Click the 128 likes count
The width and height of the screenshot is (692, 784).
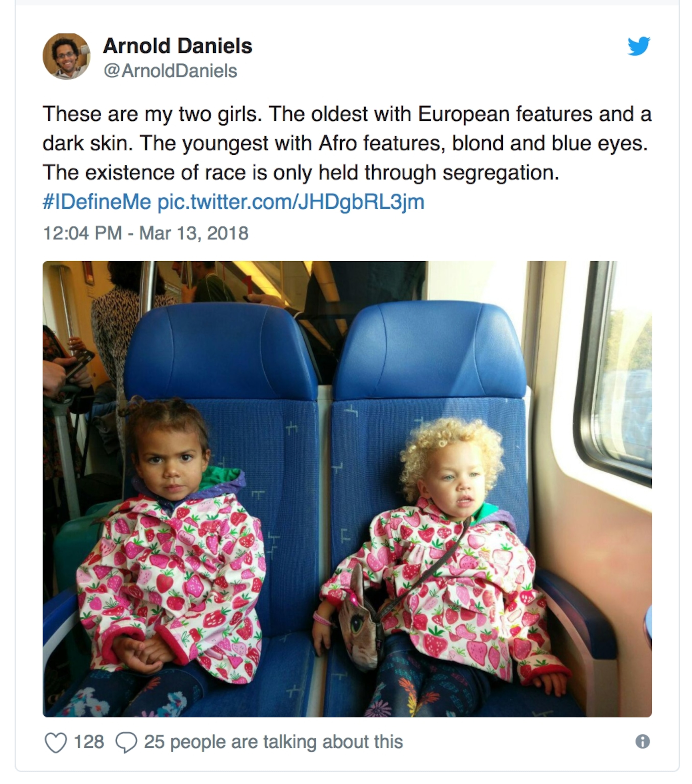point(89,742)
